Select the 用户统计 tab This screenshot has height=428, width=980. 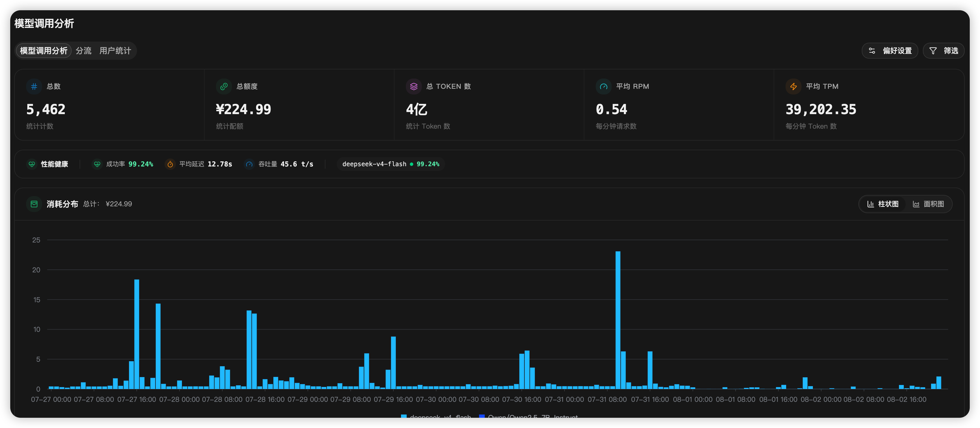pos(115,51)
